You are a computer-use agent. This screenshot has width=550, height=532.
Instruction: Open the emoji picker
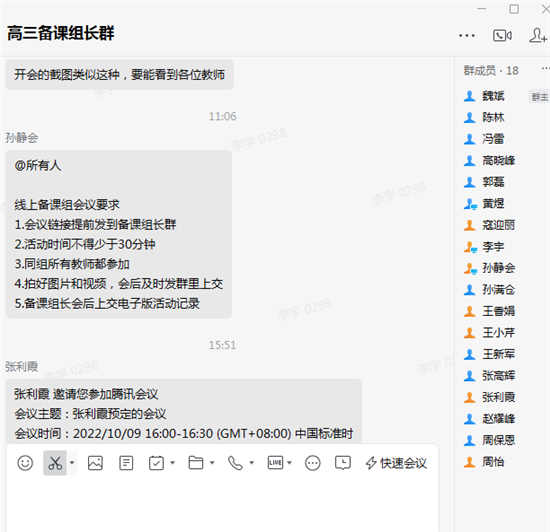pos(25,463)
